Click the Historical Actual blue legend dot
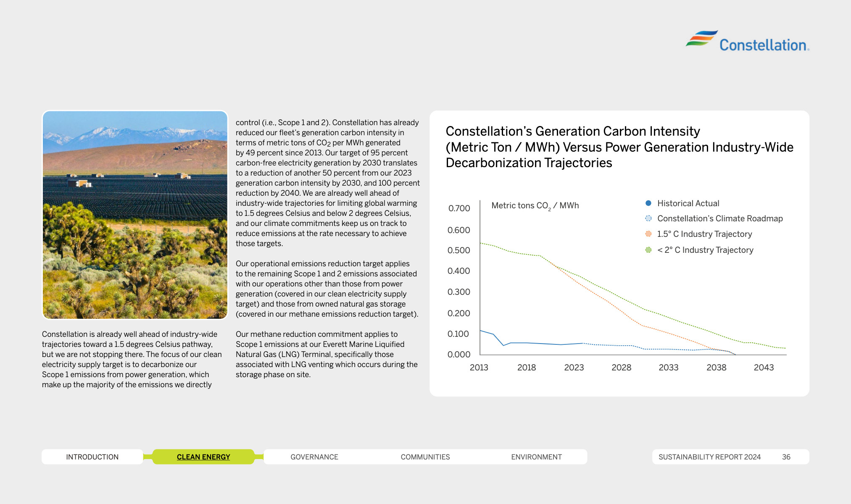The image size is (851, 504). tap(648, 203)
